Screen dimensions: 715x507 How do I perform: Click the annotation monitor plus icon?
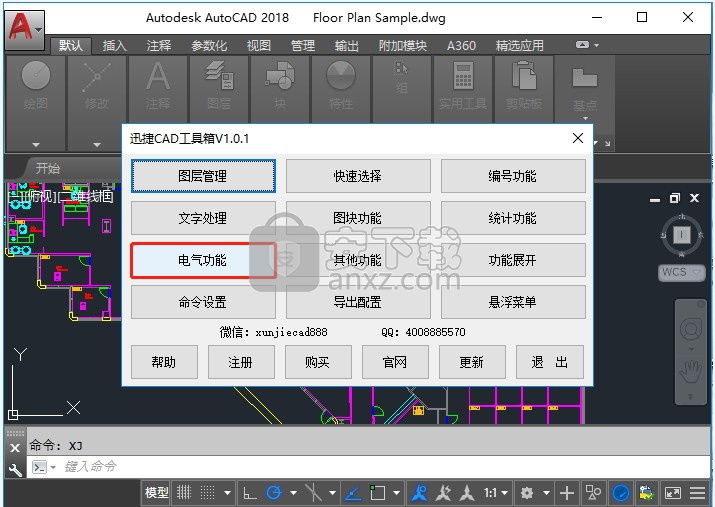tap(566, 493)
